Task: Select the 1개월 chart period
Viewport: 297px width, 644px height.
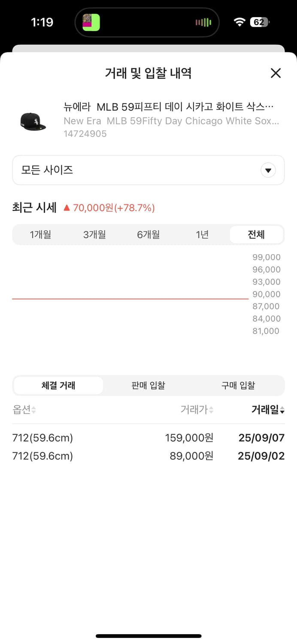Action: click(x=40, y=234)
